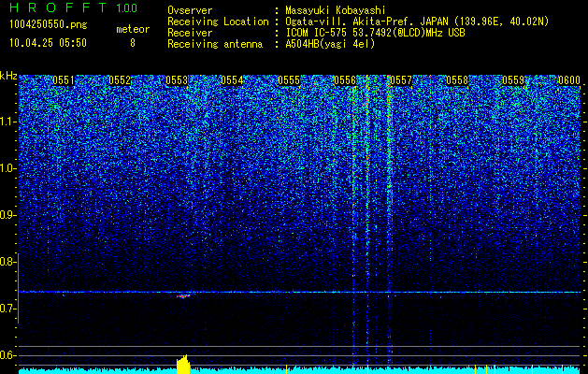Click the kHz axis unit label
588x374 pixels.
pos(8,76)
